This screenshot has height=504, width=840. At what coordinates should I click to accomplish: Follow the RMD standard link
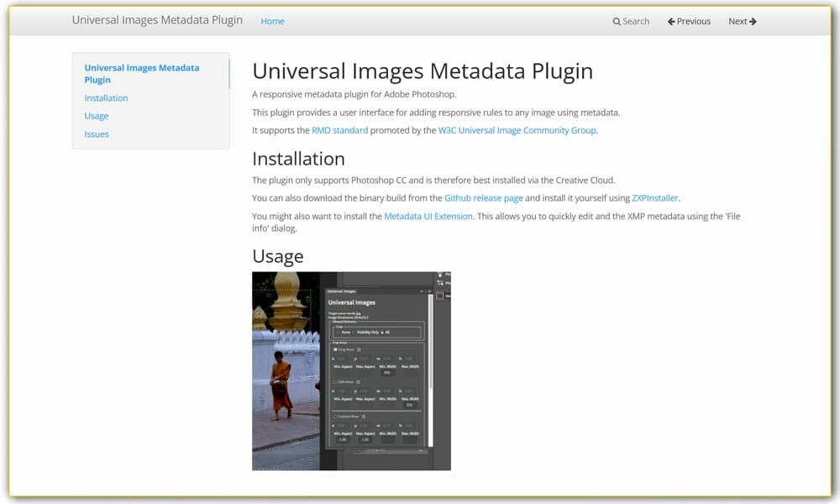(x=339, y=130)
